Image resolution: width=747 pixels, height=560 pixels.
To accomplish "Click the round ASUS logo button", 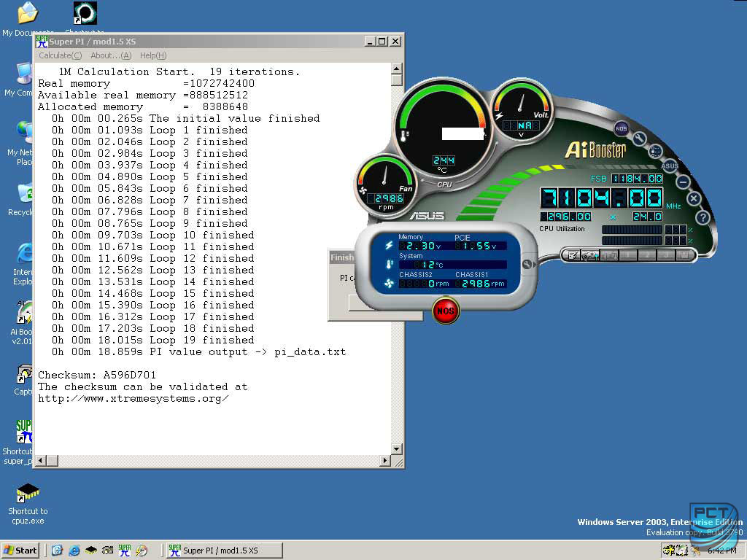I will click(670, 166).
